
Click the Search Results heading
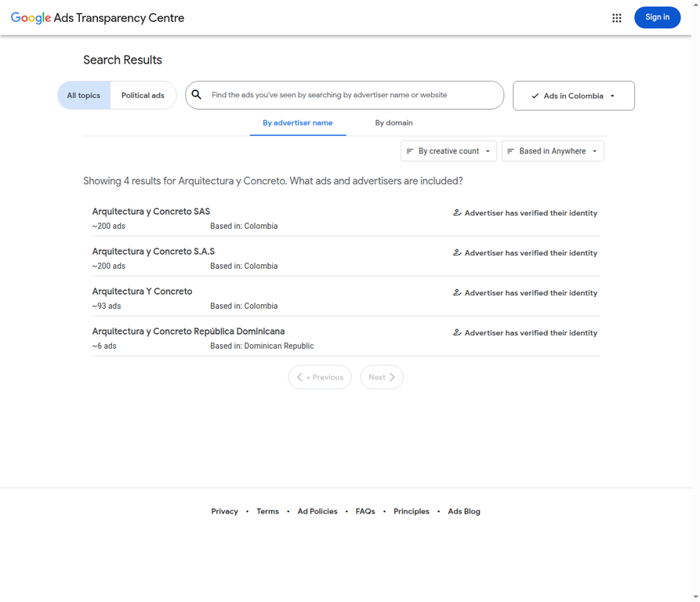(x=122, y=60)
